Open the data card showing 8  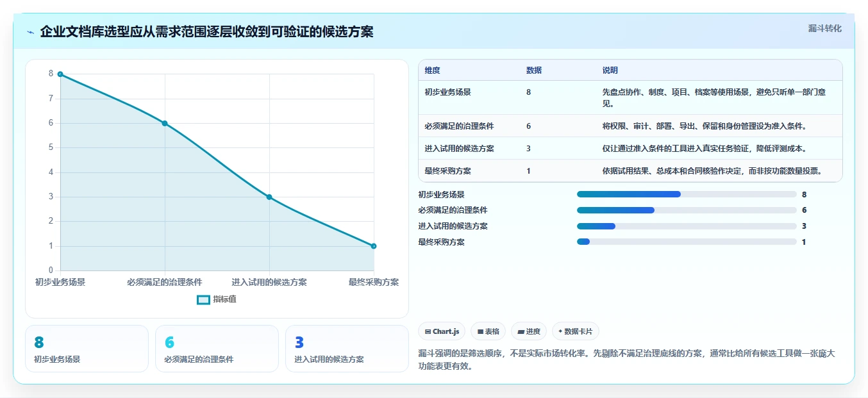(87, 349)
